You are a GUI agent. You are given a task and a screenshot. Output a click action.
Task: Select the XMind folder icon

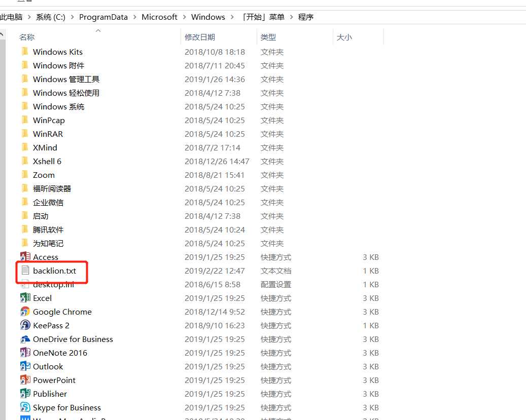(25, 147)
